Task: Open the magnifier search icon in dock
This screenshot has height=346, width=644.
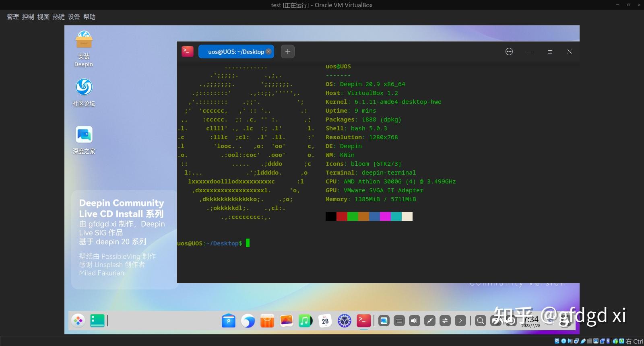Action: coord(481,321)
